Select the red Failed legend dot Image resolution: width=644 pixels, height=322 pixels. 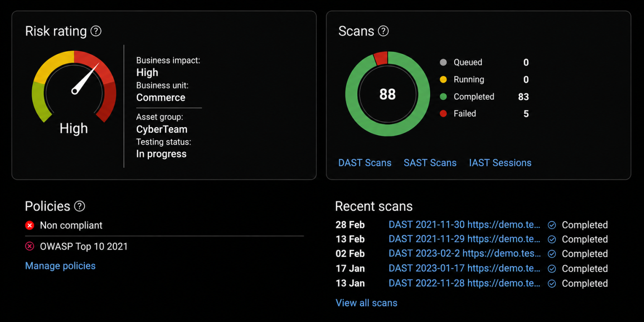coord(443,114)
